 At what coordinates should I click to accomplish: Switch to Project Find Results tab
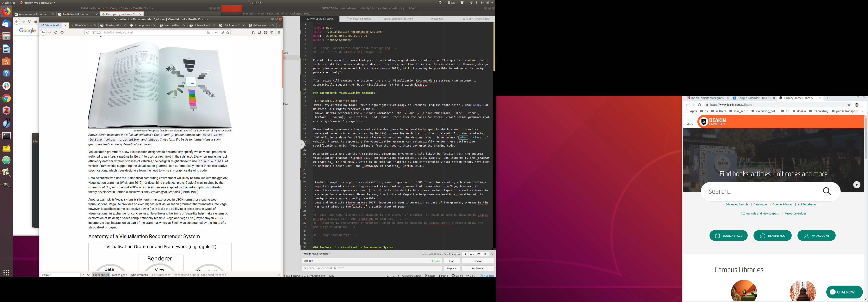click(x=359, y=19)
